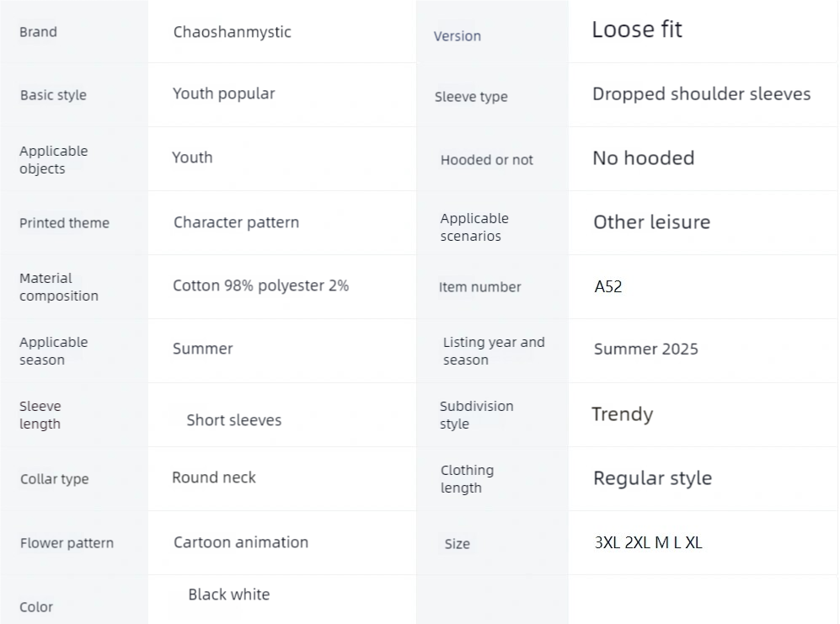Click the Cartoon animation flower pattern value
The image size is (840, 624).
point(240,542)
